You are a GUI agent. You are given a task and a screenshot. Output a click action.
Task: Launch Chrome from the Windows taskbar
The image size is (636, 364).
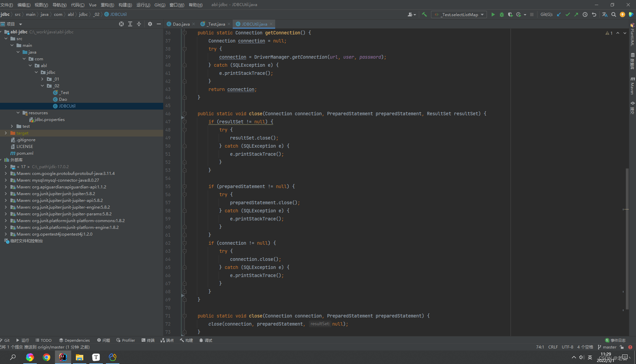pyautogui.click(x=46, y=357)
